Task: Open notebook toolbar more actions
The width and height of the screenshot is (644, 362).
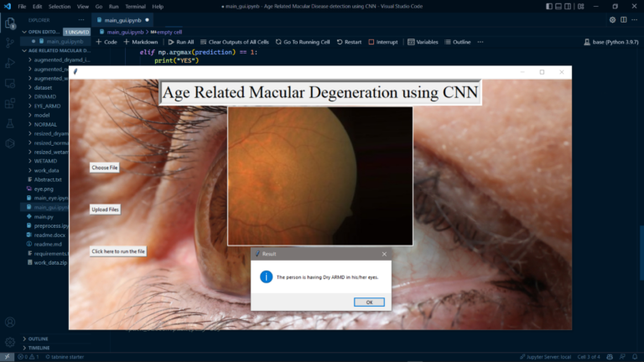Action: (x=480, y=42)
